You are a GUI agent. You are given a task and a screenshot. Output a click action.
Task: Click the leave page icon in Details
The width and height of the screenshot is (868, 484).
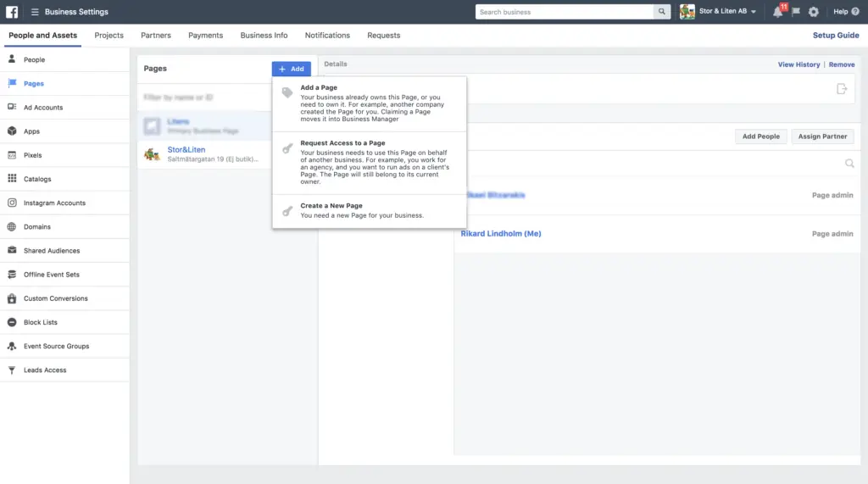(842, 89)
